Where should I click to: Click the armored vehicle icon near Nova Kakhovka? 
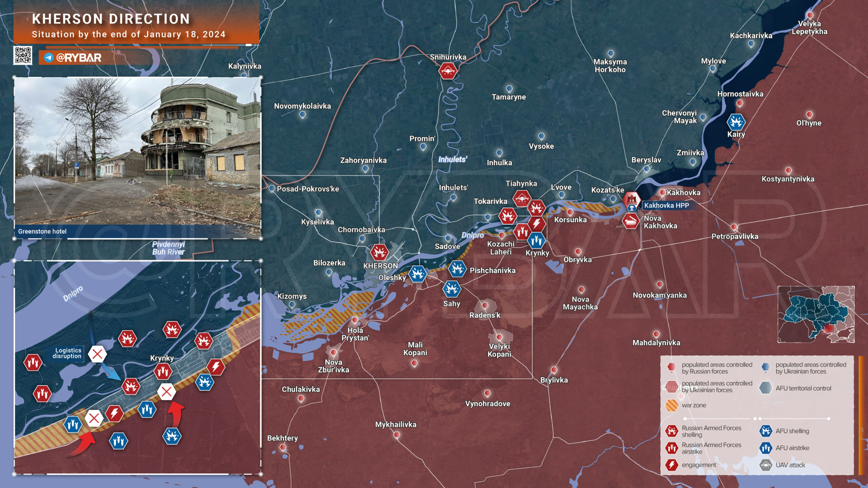pyautogui.click(x=630, y=221)
